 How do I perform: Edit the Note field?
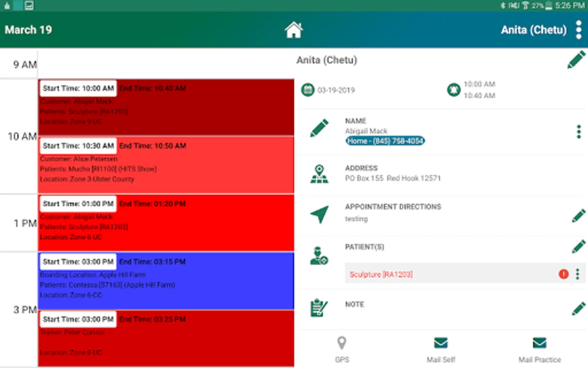[579, 309]
